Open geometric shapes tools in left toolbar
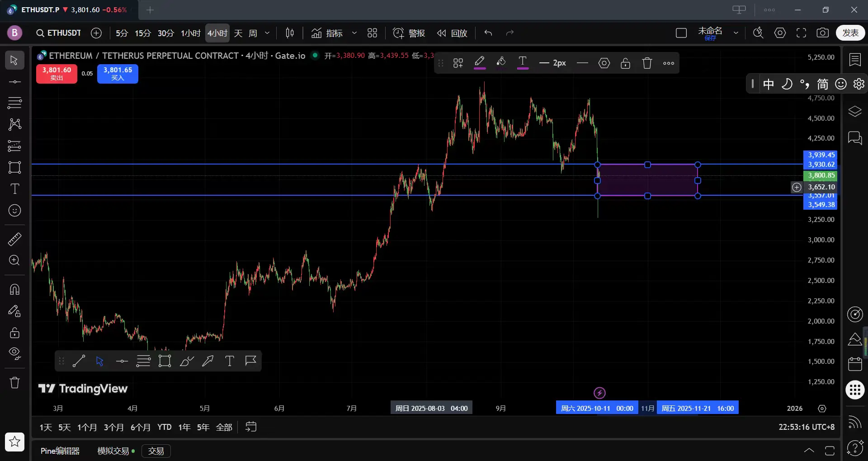This screenshot has height=461, width=868. pyautogui.click(x=14, y=167)
